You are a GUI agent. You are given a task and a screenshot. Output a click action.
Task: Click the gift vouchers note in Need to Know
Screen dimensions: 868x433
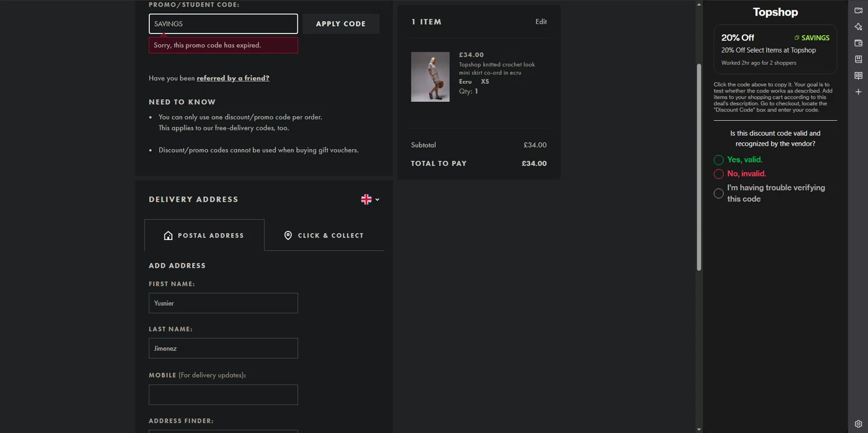point(258,150)
